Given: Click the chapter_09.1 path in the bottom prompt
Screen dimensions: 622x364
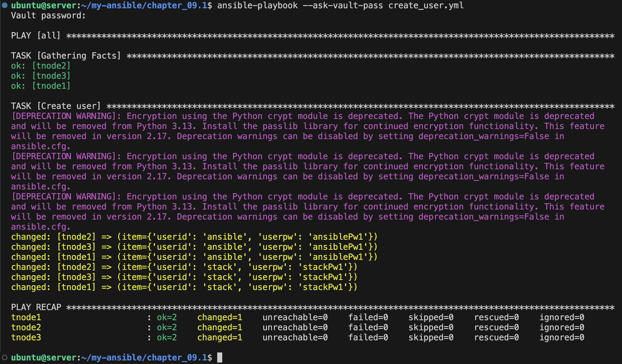Looking at the screenshot, I should [x=177, y=357].
